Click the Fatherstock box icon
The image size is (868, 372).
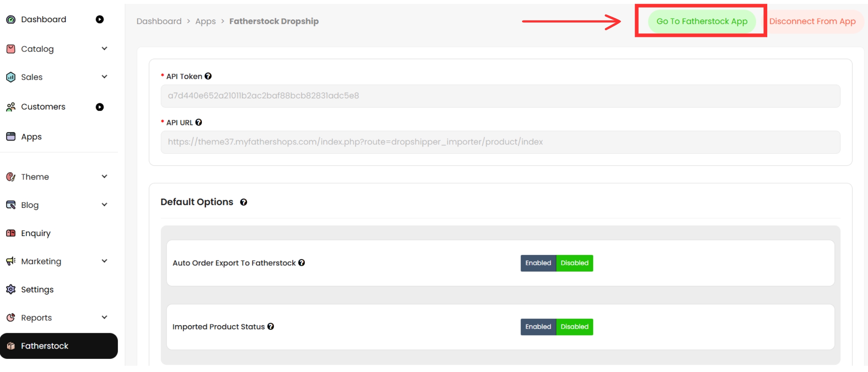pos(11,346)
